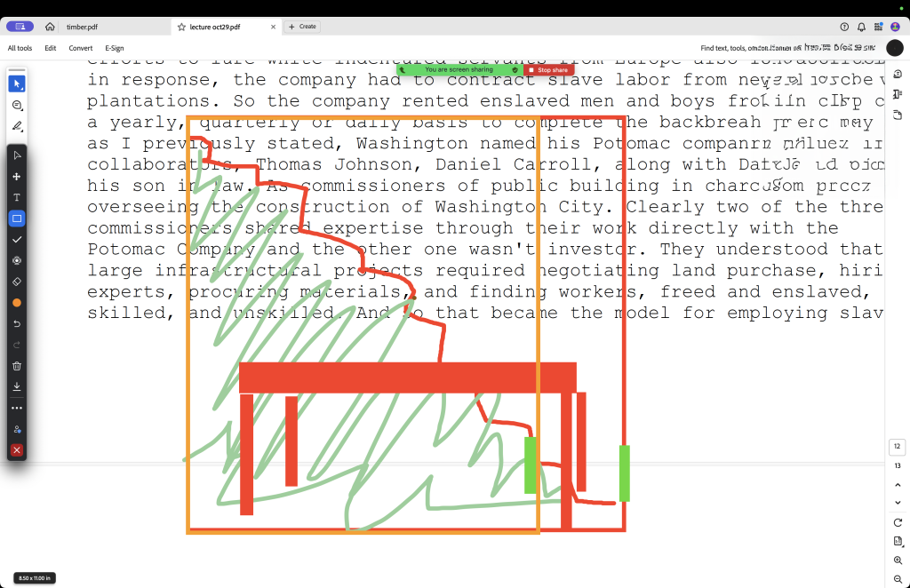The height and width of the screenshot is (588, 910).
Task: Zoom in with the magnifier plus icon
Action: 898,560
